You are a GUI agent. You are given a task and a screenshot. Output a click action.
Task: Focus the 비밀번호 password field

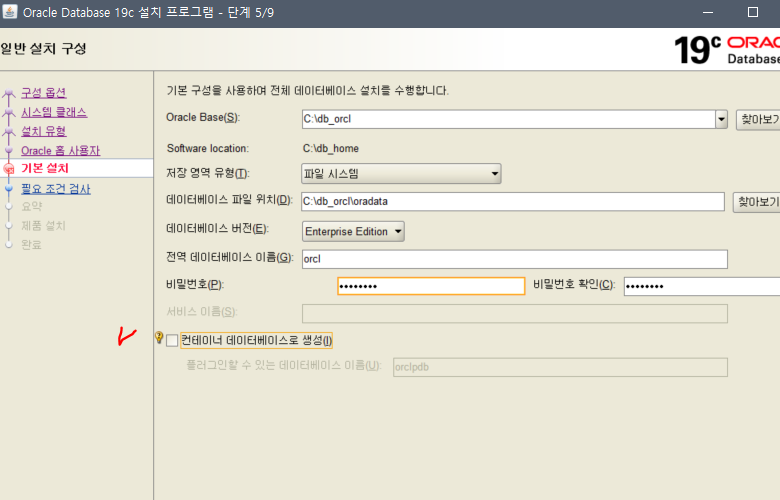(431, 286)
